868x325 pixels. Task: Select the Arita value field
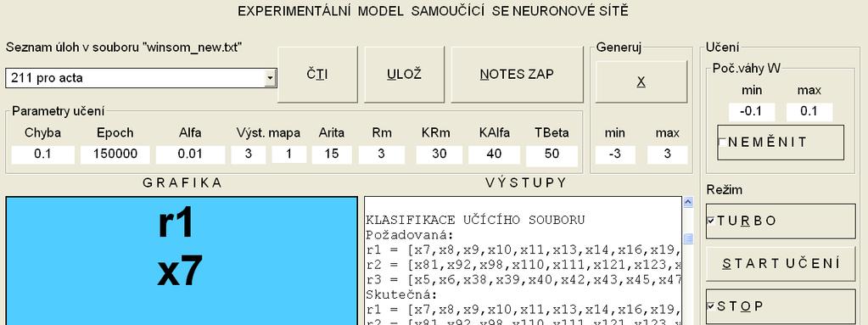pos(332,154)
